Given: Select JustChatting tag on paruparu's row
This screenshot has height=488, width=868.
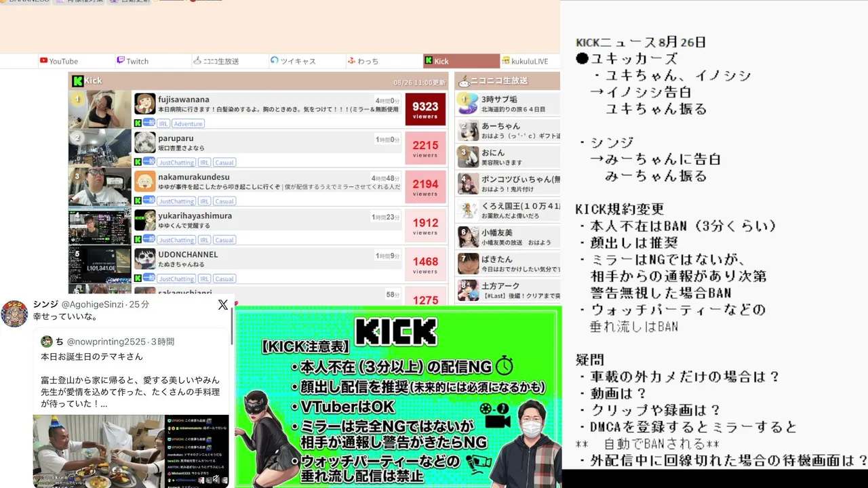Looking at the screenshot, I should (177, 163).
